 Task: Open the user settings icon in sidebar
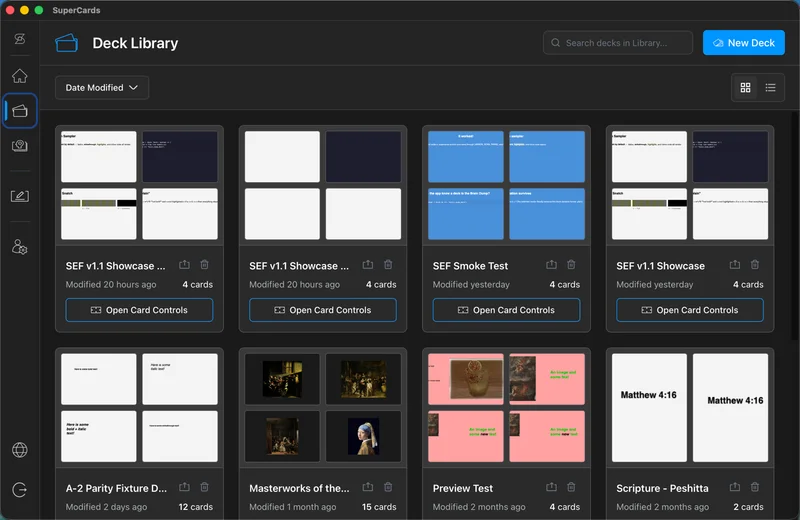(19, 247)
